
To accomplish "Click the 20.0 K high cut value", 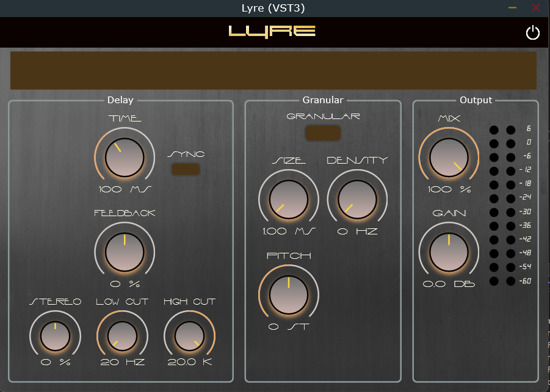I will [189, 362].
